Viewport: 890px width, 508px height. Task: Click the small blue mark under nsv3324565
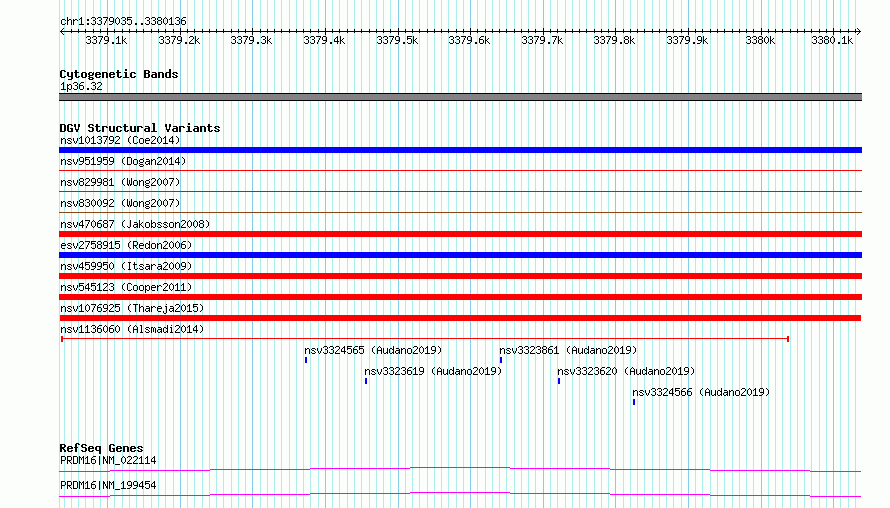(306, 360)
